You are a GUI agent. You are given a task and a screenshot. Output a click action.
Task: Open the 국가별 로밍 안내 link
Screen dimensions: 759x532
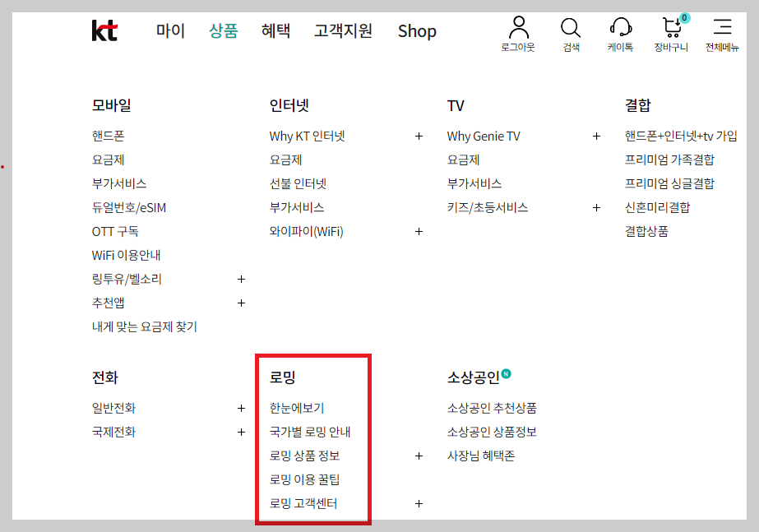click(310, 432)
